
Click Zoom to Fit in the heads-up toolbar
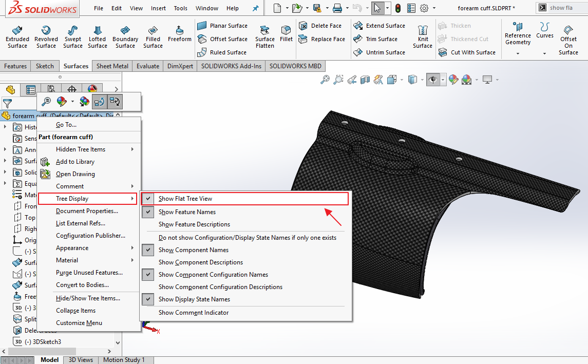click(325, 80)
